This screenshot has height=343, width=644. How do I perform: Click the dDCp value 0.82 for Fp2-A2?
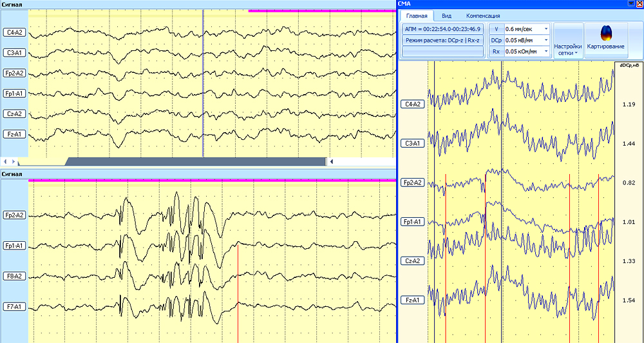tap(629, 182)
